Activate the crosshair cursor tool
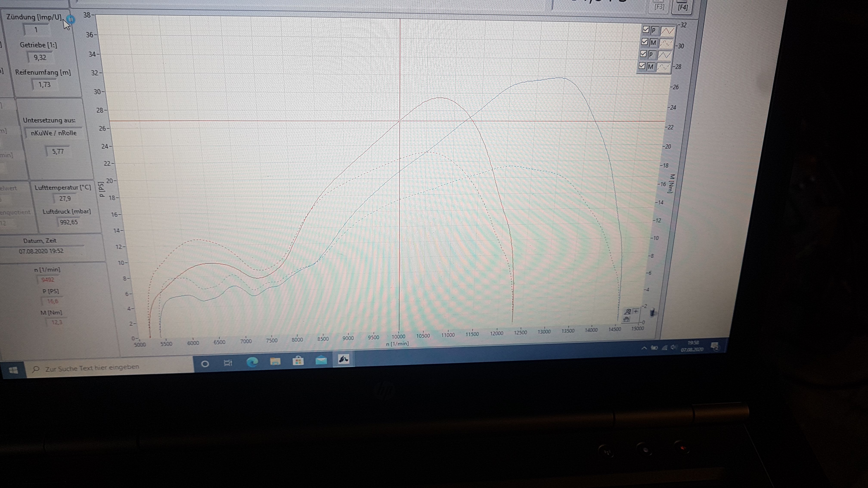The image size is (868, 488). 636,311
